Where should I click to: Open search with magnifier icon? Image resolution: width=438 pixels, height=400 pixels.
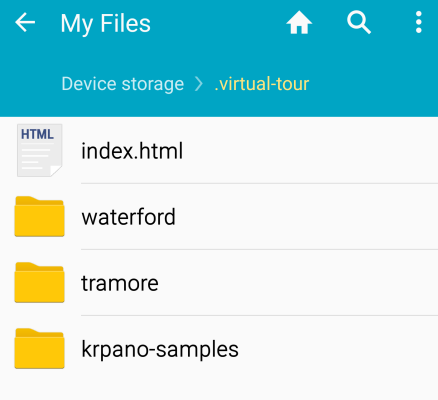pyautogui.click(x=359, y=23)
